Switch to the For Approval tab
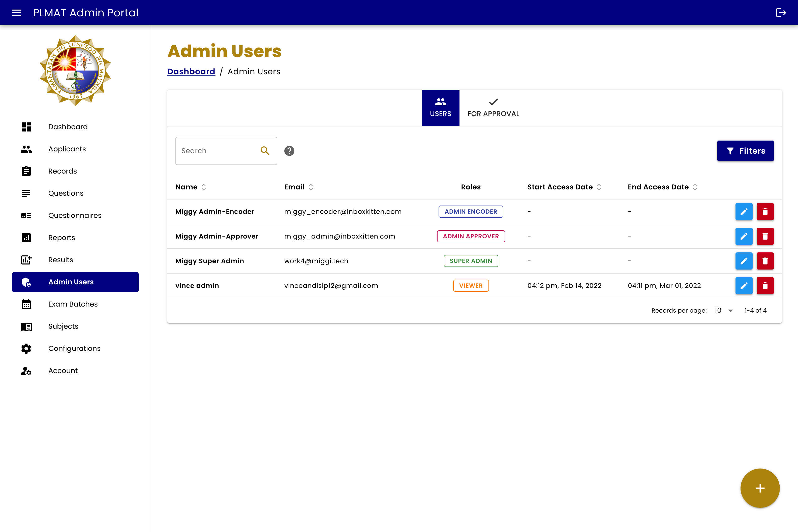 point(493,108)
